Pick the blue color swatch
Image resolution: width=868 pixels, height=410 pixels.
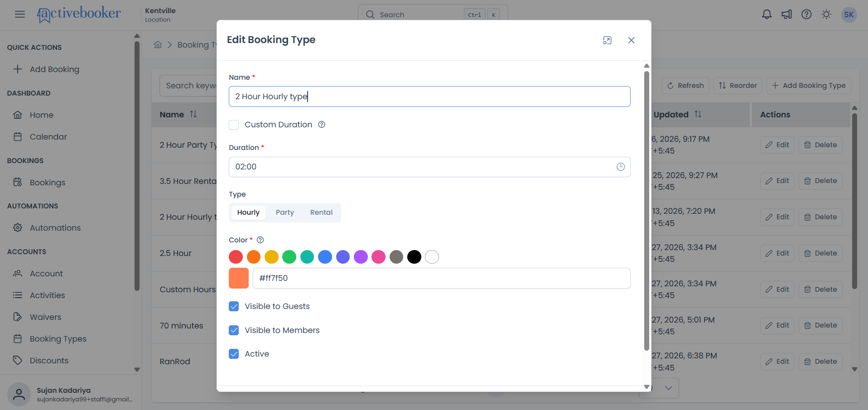click(x=325, y=257)
